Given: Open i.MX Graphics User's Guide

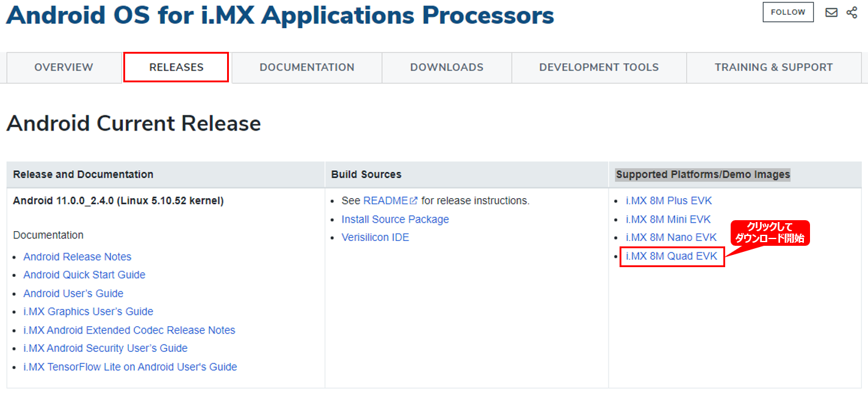Looking at the screenshot, I should pos(88,312).
